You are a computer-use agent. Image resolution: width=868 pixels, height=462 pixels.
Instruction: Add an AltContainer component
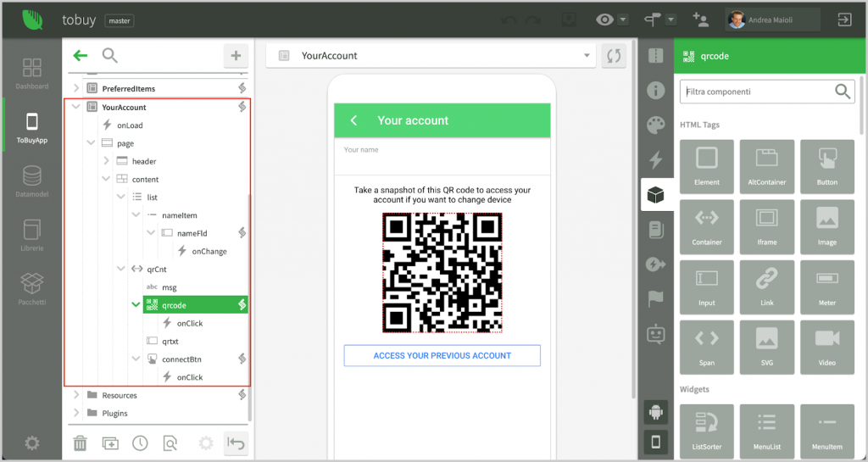coord(766,166)
